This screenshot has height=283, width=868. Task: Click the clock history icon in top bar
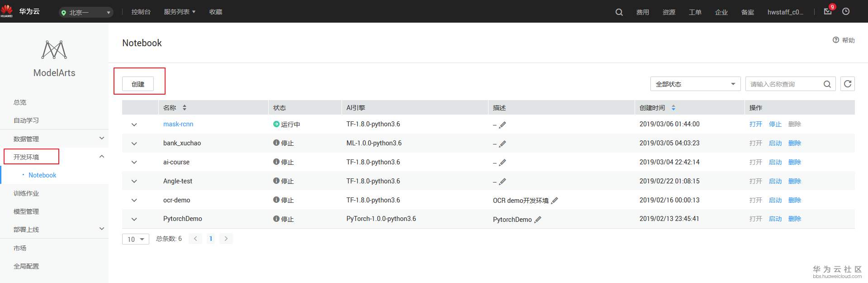point(846,12)
